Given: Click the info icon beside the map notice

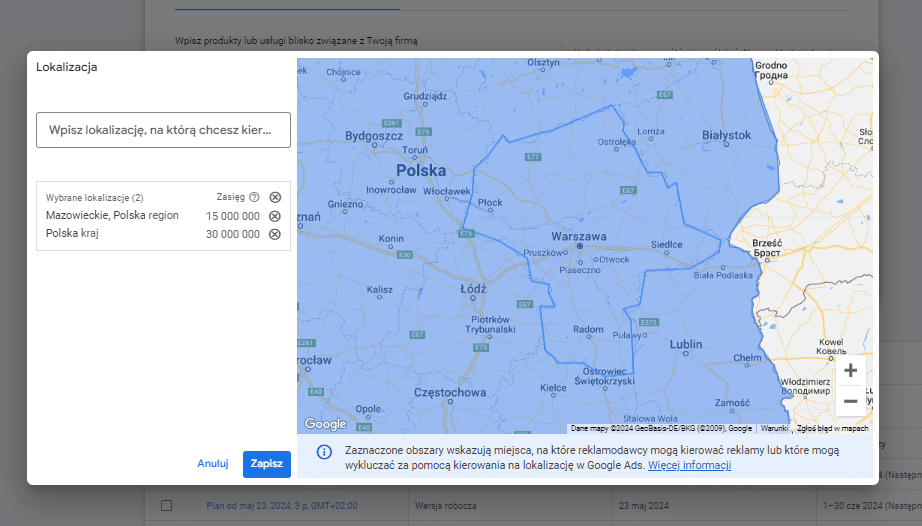Looking at the screenshot, I should point(324,452).
